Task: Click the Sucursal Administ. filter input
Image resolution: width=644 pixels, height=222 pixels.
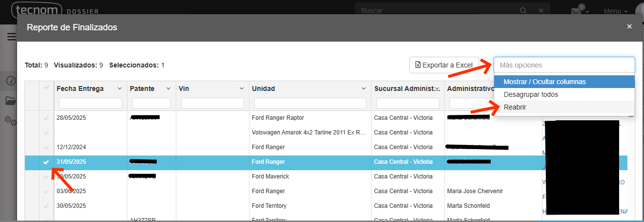Action: (408, 103)
